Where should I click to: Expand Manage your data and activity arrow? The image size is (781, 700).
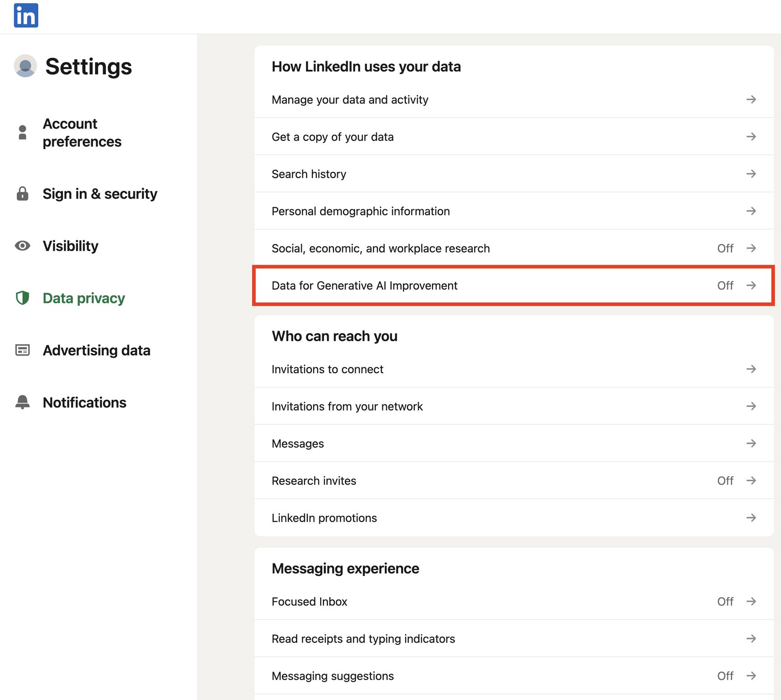coord(751,99)
